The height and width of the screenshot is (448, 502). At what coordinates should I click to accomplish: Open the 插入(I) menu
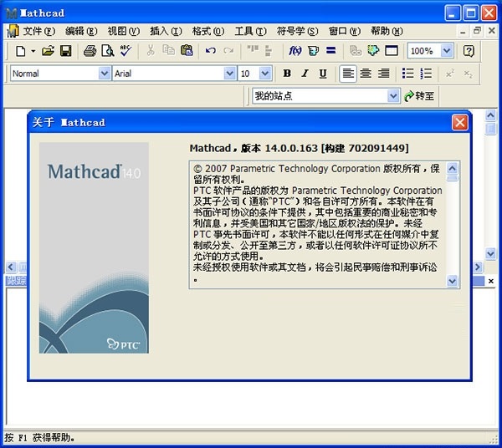166,31
